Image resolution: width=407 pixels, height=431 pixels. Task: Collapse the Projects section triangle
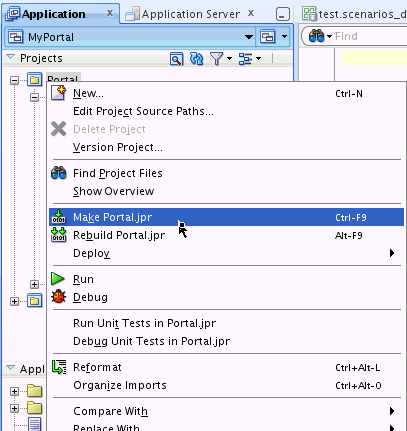11,57
